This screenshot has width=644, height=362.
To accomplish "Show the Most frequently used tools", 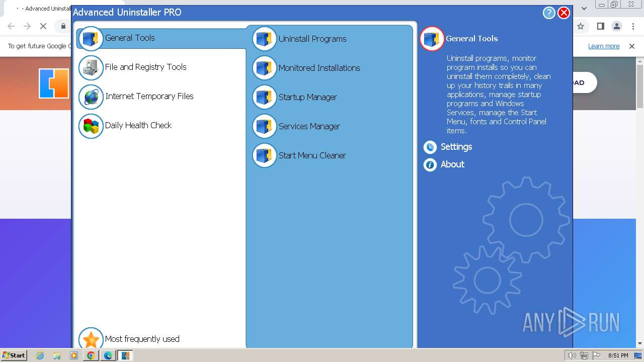I will coord(142,339).
